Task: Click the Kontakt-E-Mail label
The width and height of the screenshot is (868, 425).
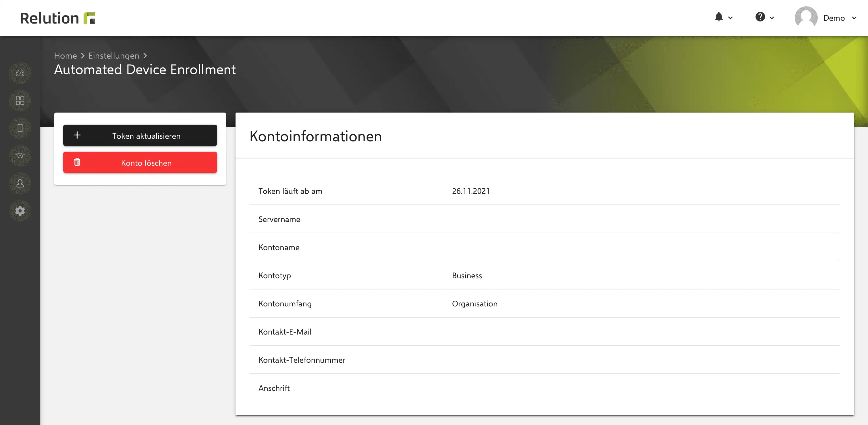Action: click(x=285, y=332)
